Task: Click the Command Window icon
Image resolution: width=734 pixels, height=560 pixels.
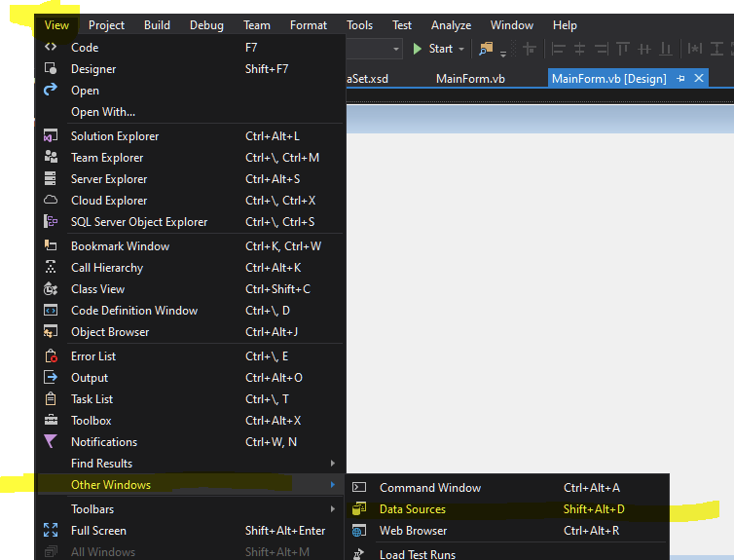Action: click(359, 487)
